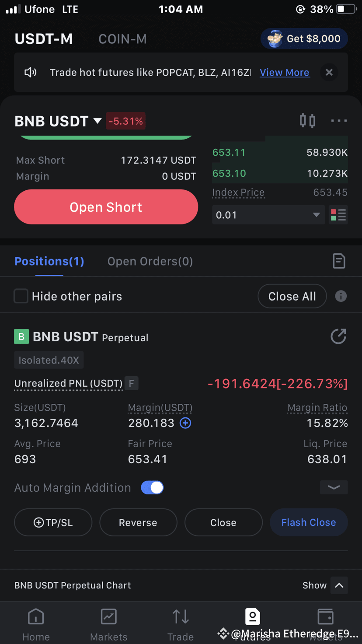
Task: Open the candlestick chart icon
Action: point(307,121)
